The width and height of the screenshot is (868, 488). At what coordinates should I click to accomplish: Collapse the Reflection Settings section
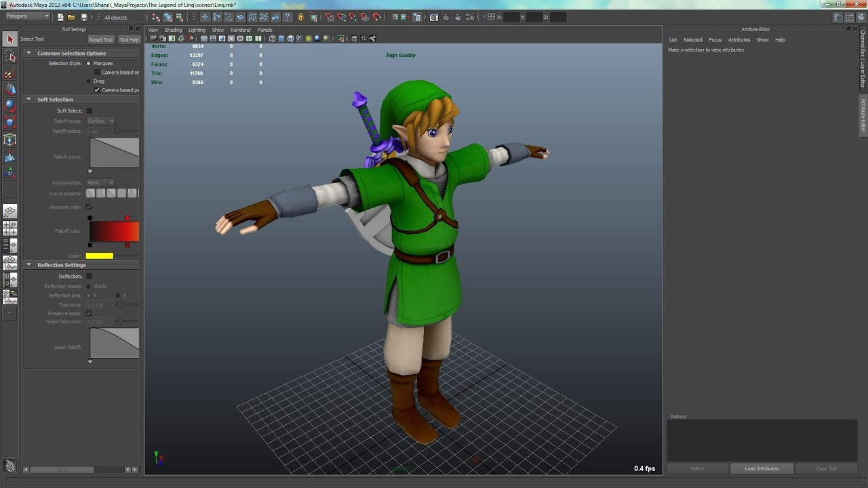pyautogui.click(x=28, y=265)
